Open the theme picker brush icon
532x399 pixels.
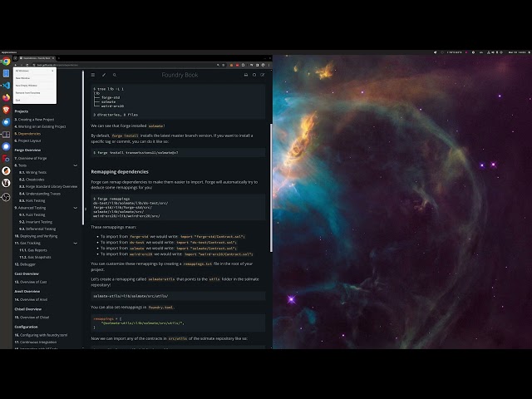[104, 75]
